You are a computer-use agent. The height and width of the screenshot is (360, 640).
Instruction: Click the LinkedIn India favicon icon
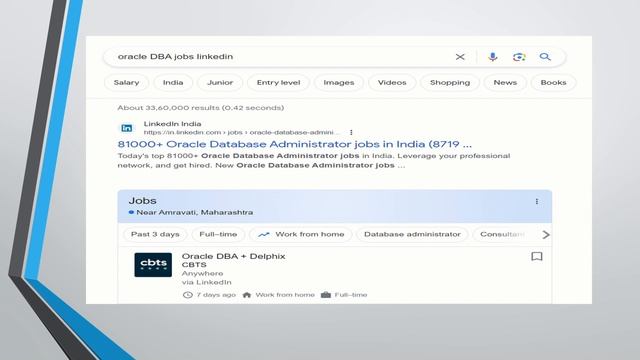pos(127,128)
